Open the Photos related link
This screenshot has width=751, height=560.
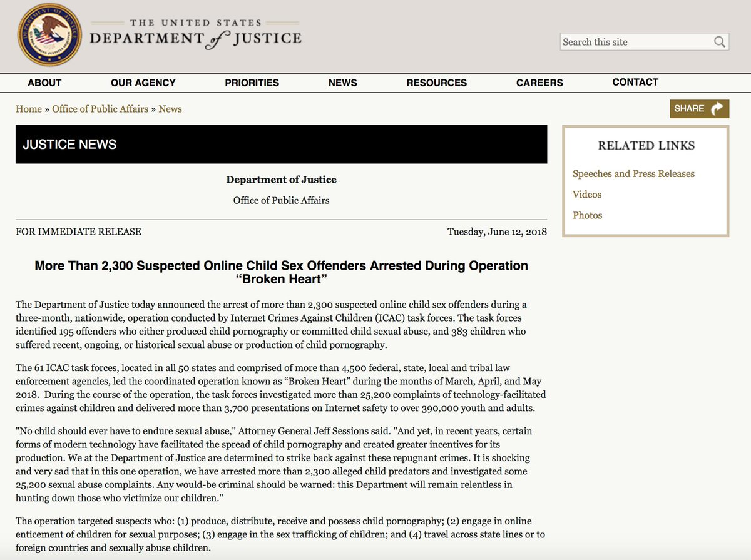click(x=588, y=215)
